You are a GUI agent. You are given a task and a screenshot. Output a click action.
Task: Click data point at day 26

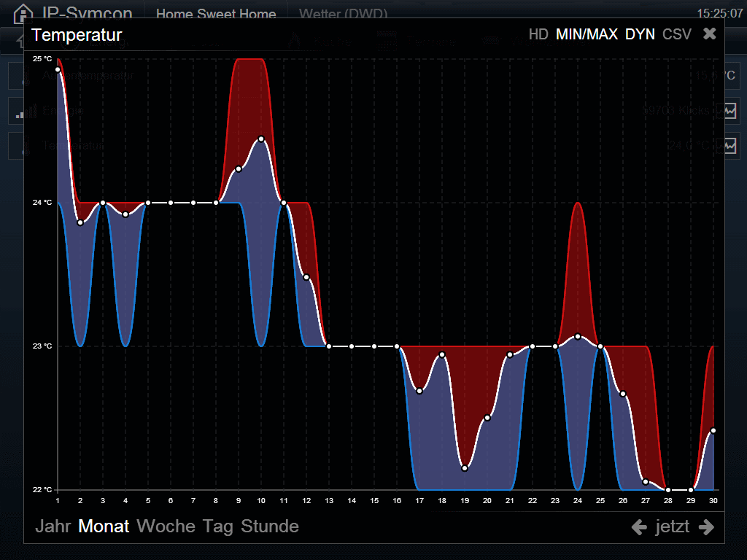tap(623, 394)
